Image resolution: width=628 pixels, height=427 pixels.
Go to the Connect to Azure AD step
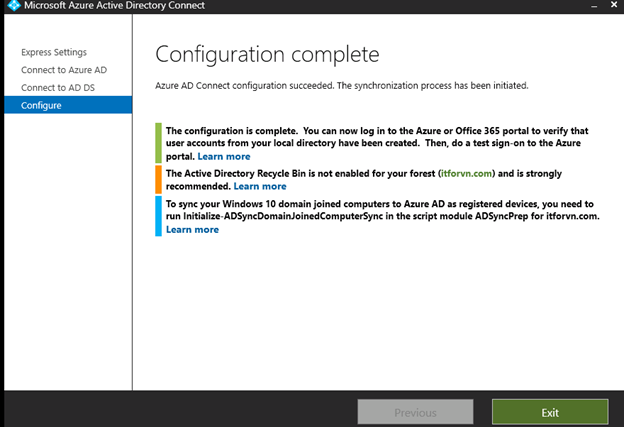click(x=62, y=70)
